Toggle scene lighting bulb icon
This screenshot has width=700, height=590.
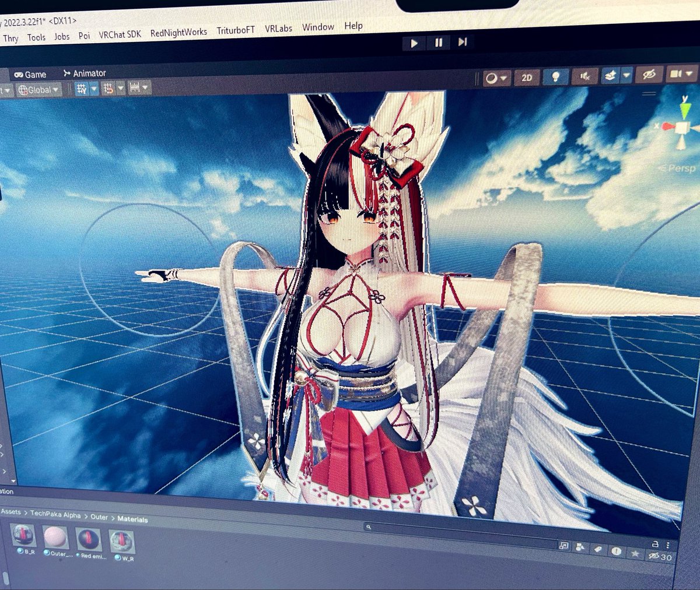[556, 77]
